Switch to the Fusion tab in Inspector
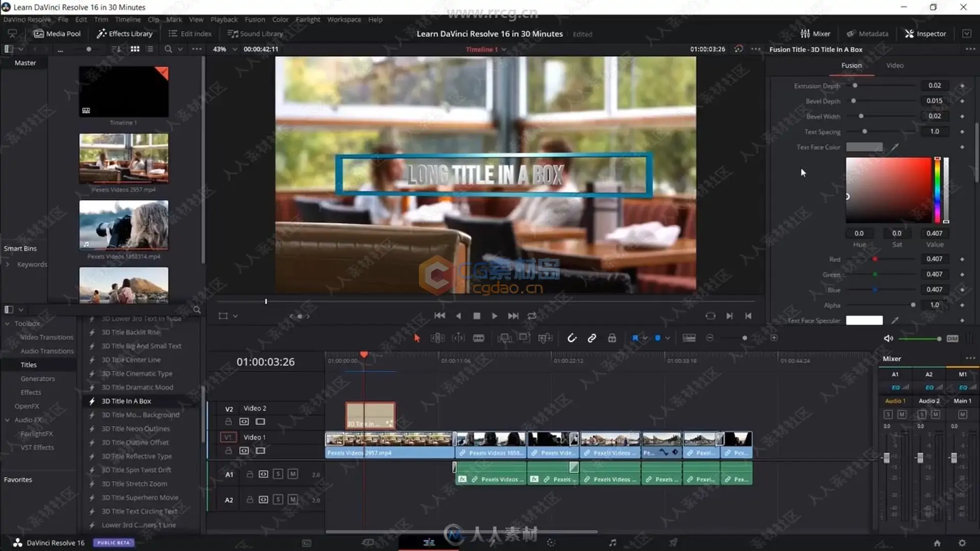The width and height of the screenshot is (980, 551). (x=851, y=65)
